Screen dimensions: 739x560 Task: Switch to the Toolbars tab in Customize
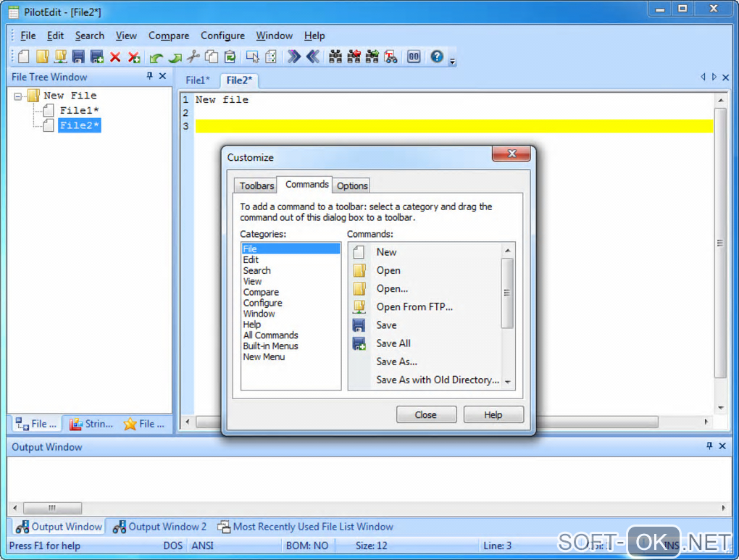(x=256, y=185)
